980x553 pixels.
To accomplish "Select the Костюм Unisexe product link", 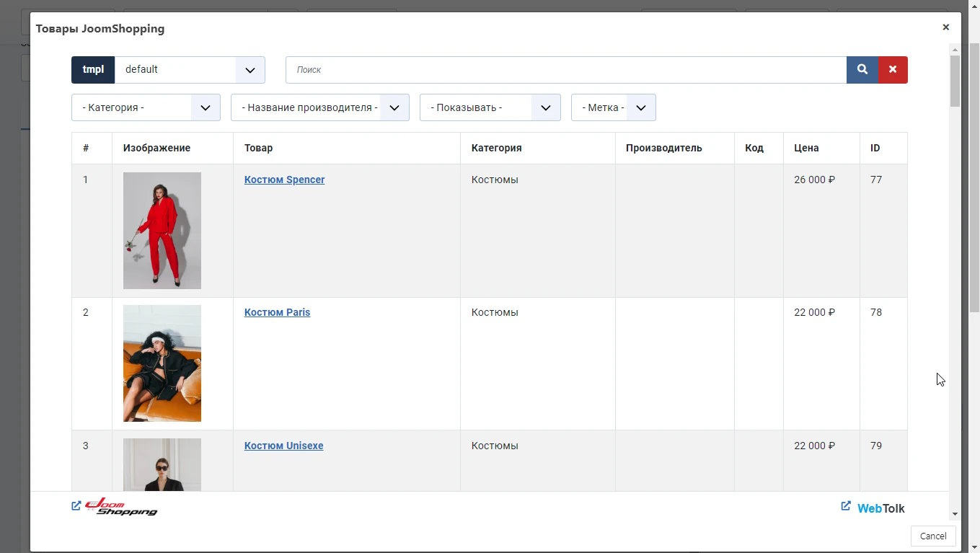I will click(x=283, y=446).
